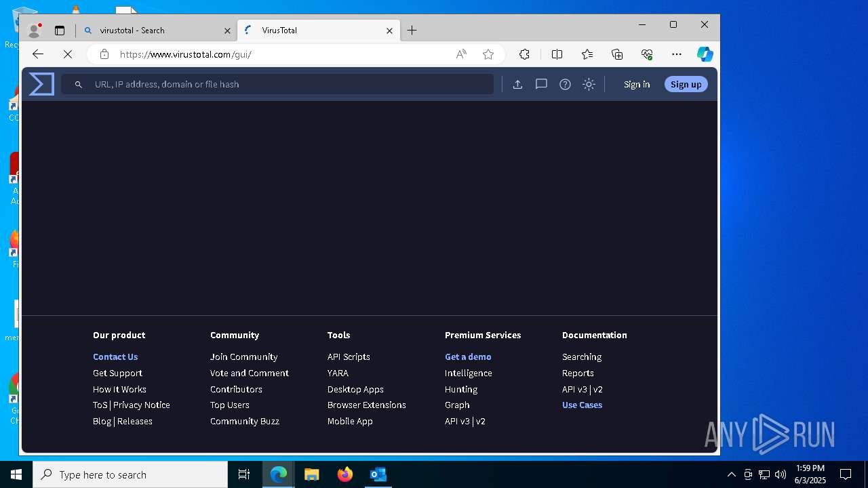
Task: Open Favorites list icon
Action: [587, 54]
